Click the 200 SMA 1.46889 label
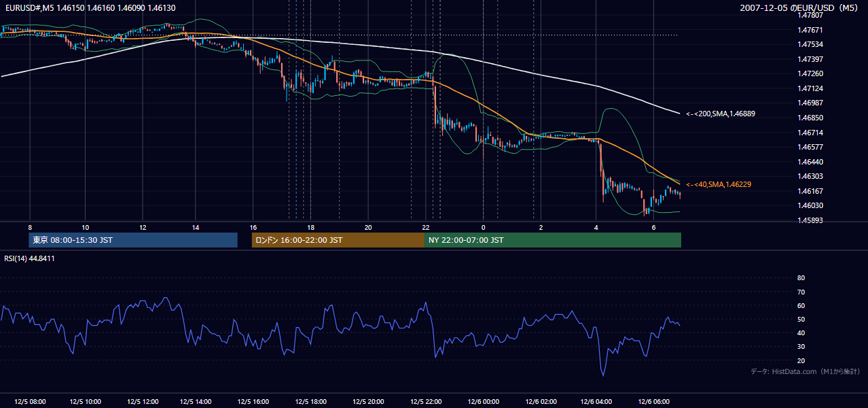Image resolution: width=868 pixels, height=408 pixels. point(721,114)
